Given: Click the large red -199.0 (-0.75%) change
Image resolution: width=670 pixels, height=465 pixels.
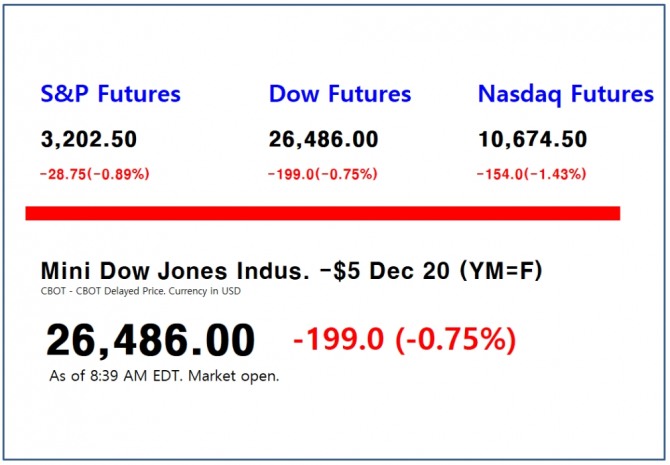Looking at the screenshot, I should pos(404,340).
